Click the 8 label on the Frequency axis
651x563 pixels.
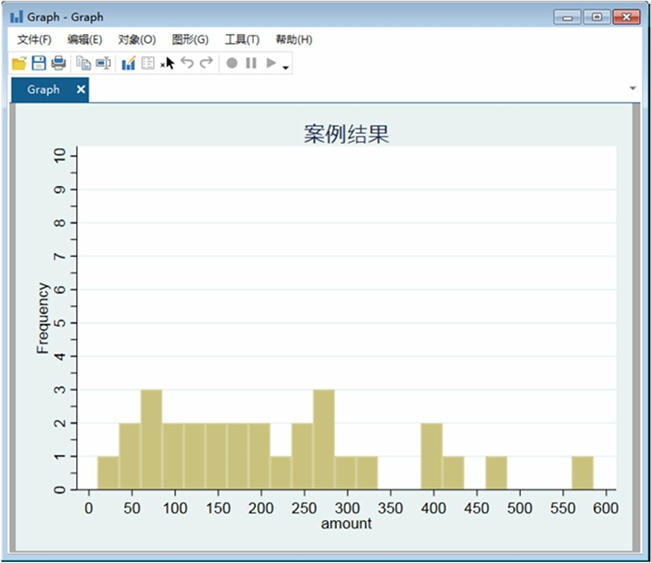[60, 223]
